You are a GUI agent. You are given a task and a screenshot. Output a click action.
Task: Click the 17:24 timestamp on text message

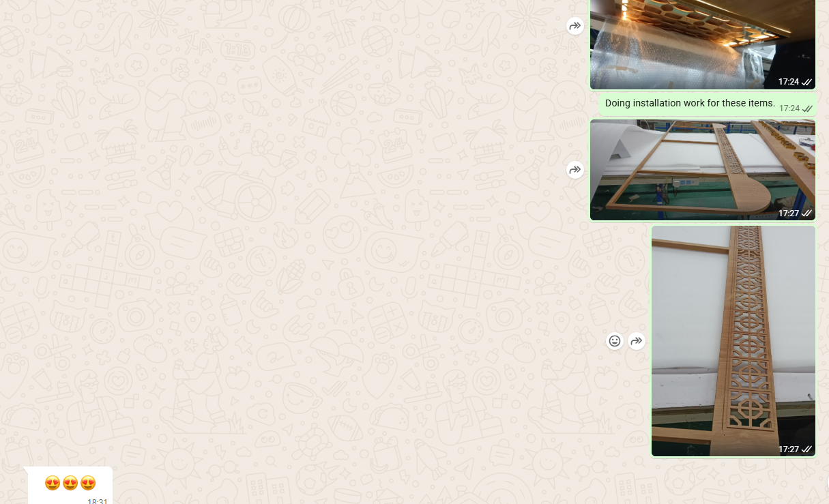789,108
